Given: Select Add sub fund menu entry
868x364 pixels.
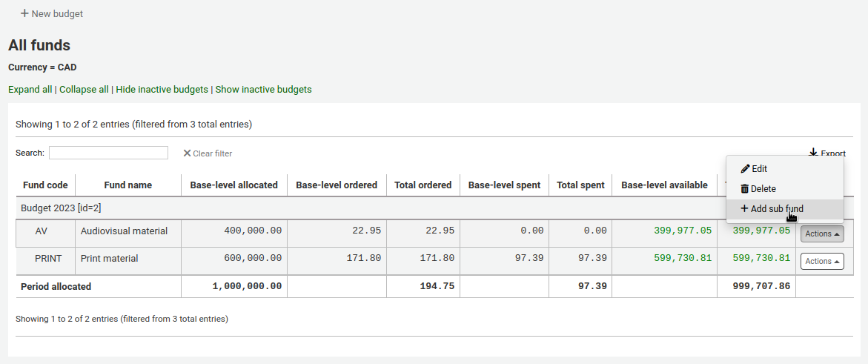Looking at the screenshot, I should (x=776, y=209).
